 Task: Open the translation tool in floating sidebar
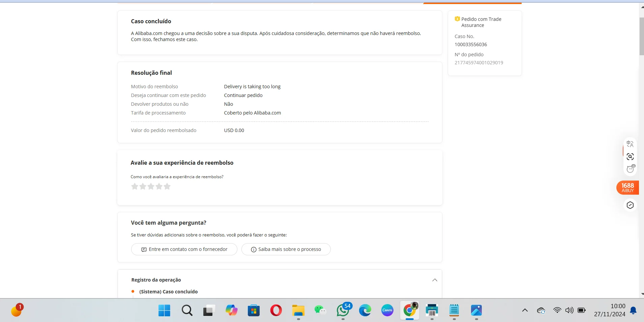coord(630,144)
